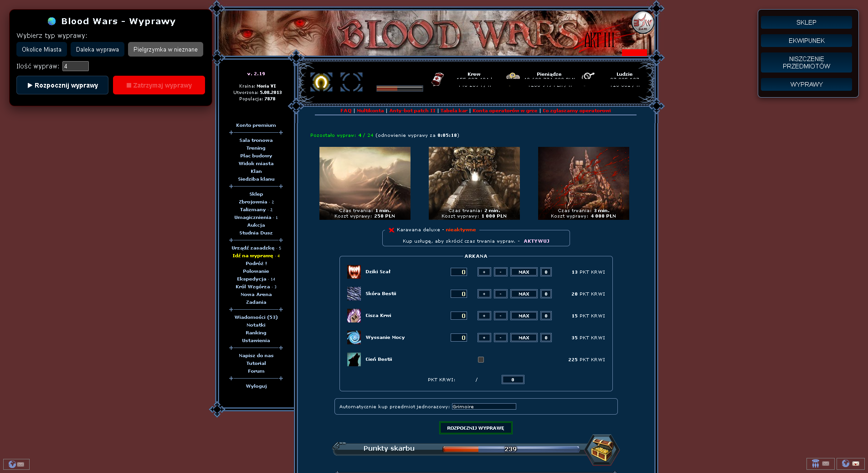Increase Cisza Krwi with plus button
The height and width of the screenshot is (473, 868).
[x=484, y=316]
